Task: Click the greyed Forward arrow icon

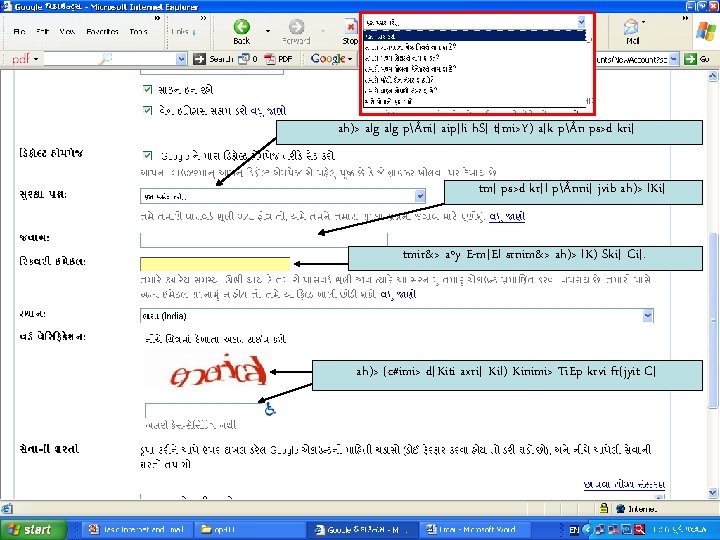Action: coord(296,27)
